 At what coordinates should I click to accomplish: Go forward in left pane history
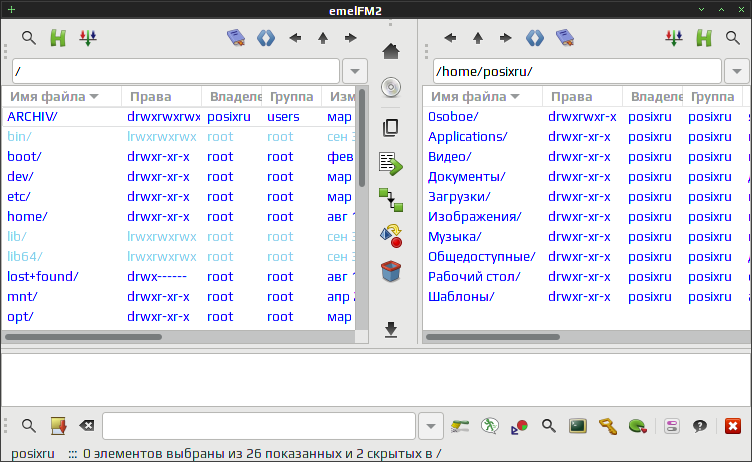click(x=351, y=38)
